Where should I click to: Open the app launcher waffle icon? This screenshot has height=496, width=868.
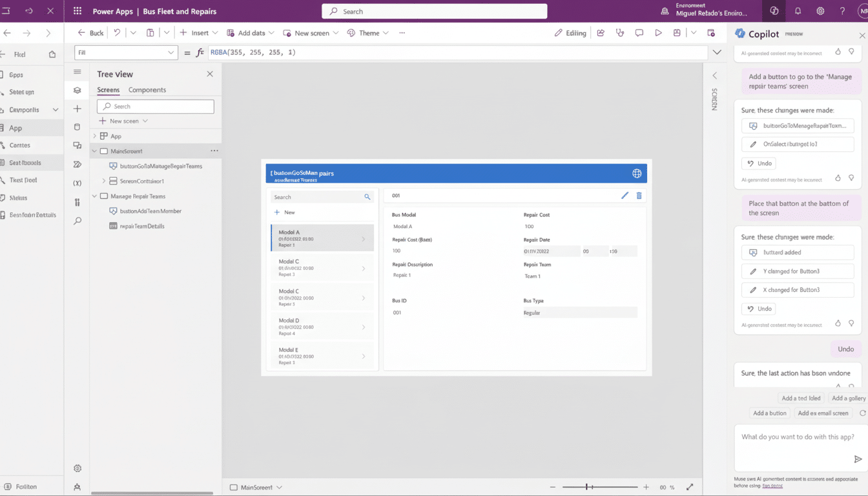click(77, 11)
